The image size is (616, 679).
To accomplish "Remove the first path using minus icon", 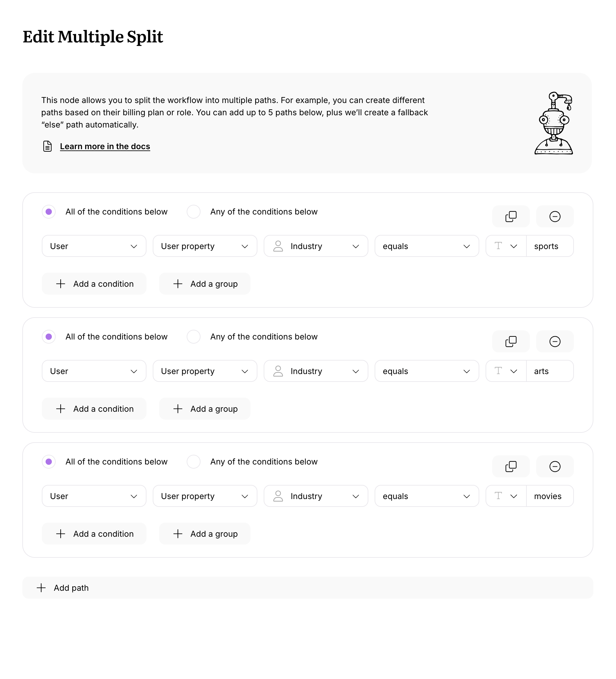I will point(555,217).
